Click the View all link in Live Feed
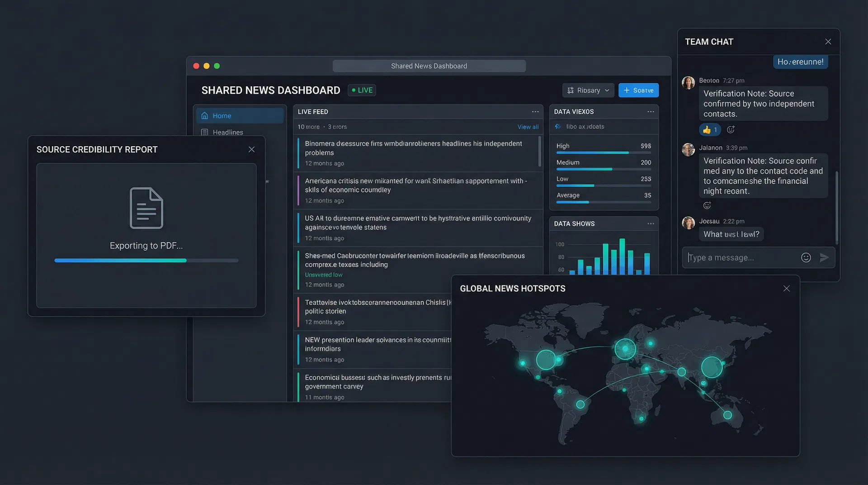Viewport: 868px width, 485px height. (x=528, y=127)
